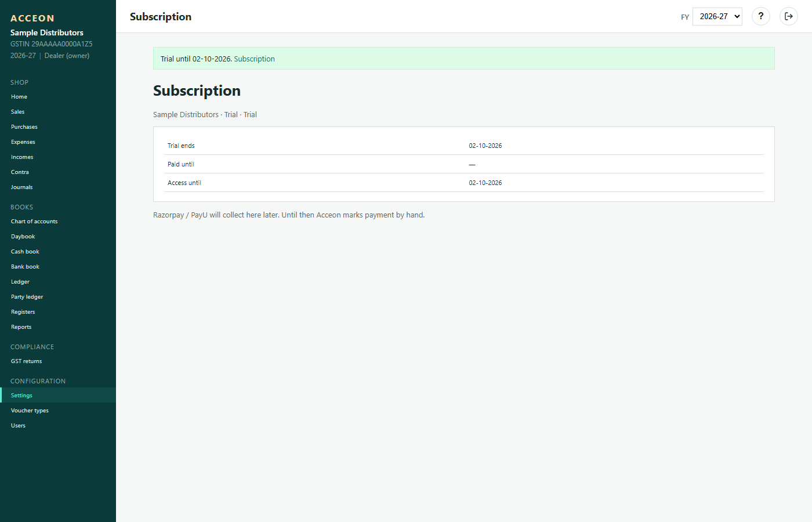This screenshot has width=812, height=522.
Task: Open Party ledger in sidebar
Action: (x=58, y=297)
